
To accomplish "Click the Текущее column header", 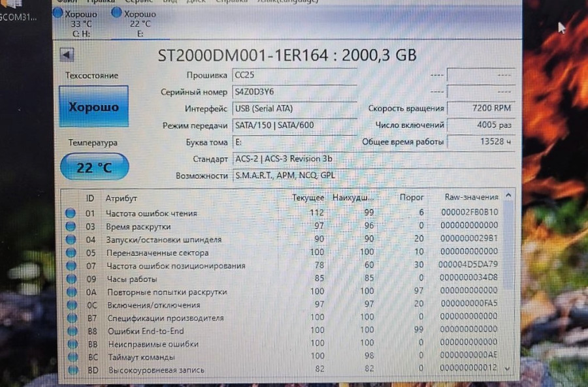I will click(x=308, y=198).
